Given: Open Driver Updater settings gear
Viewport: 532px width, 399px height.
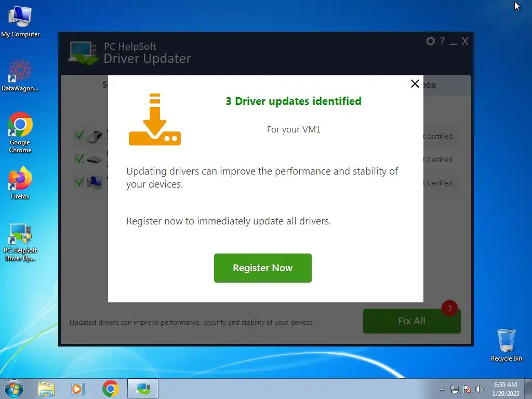Looking at the screenshot, I should tap(431, 41).
